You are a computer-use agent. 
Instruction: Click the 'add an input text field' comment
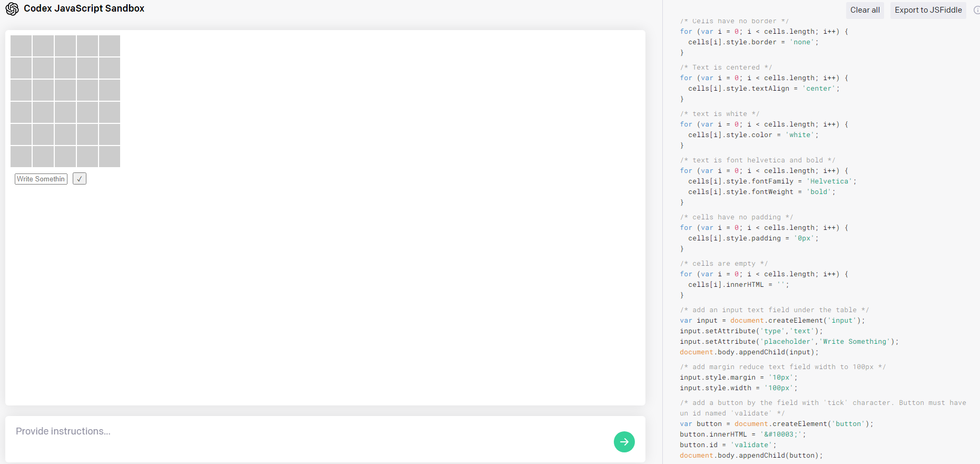click(x=774, y=310)
